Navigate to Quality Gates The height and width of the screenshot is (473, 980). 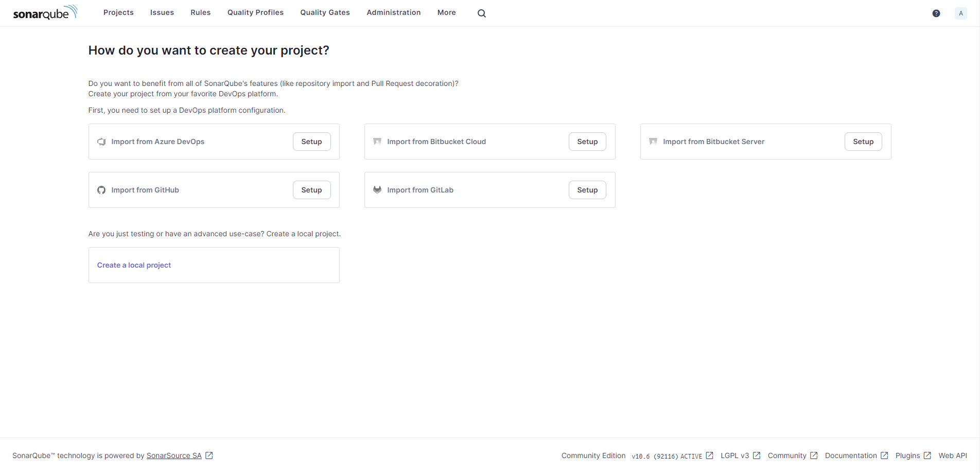[x=325, y=12]
